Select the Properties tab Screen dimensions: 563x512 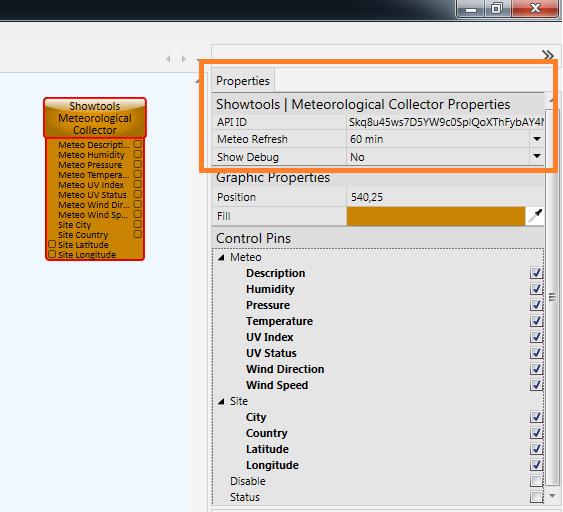pos(243,81)
